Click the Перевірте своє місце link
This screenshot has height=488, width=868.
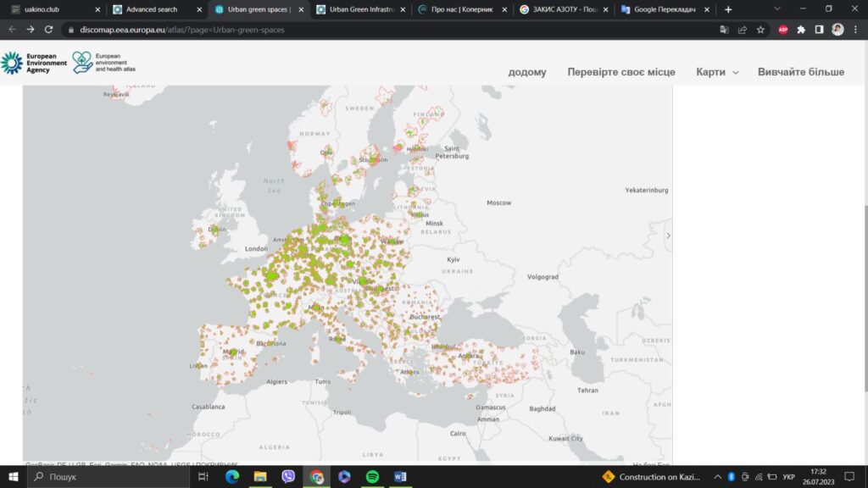[x=620, y=72]
